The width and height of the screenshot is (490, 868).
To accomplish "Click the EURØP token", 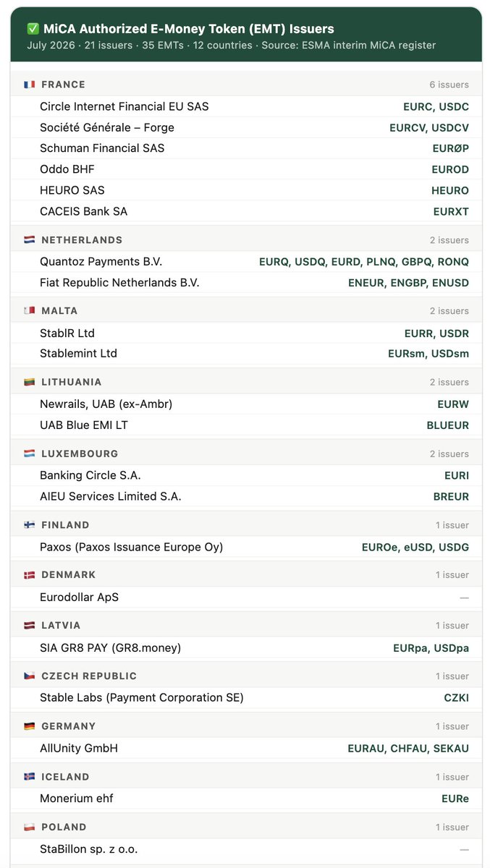I will [x=450, y=149].
